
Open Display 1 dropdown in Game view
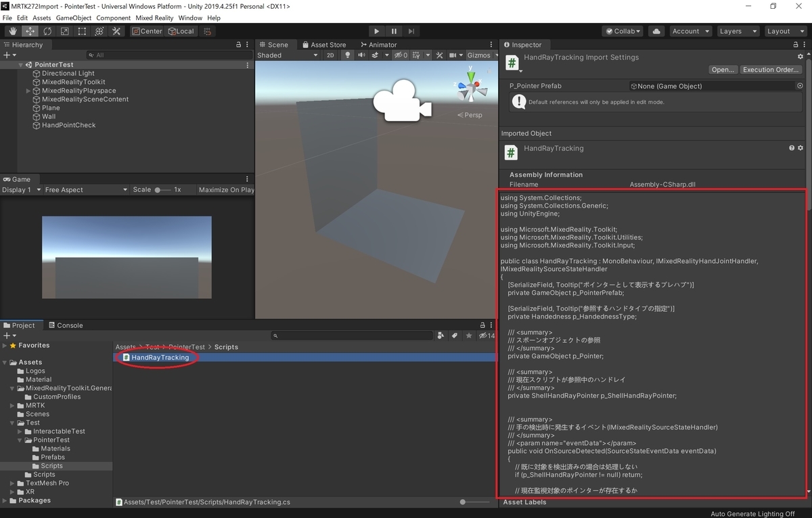click(22, 190)
